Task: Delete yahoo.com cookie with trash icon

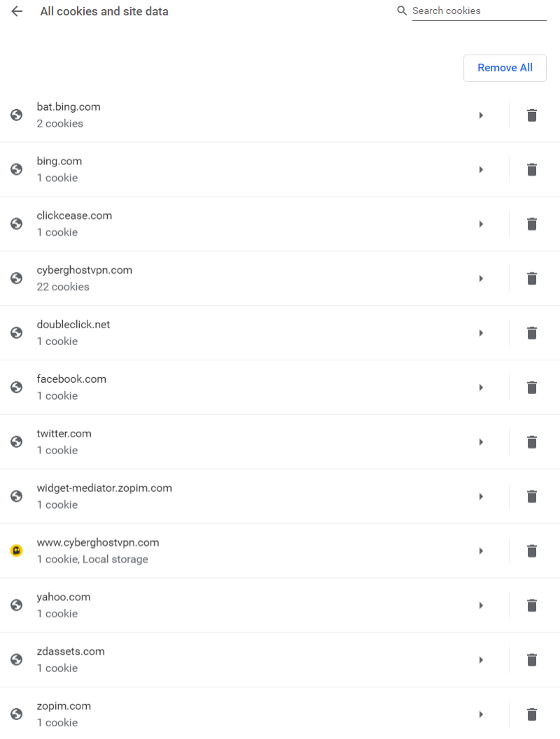Action: pos(532,605)
